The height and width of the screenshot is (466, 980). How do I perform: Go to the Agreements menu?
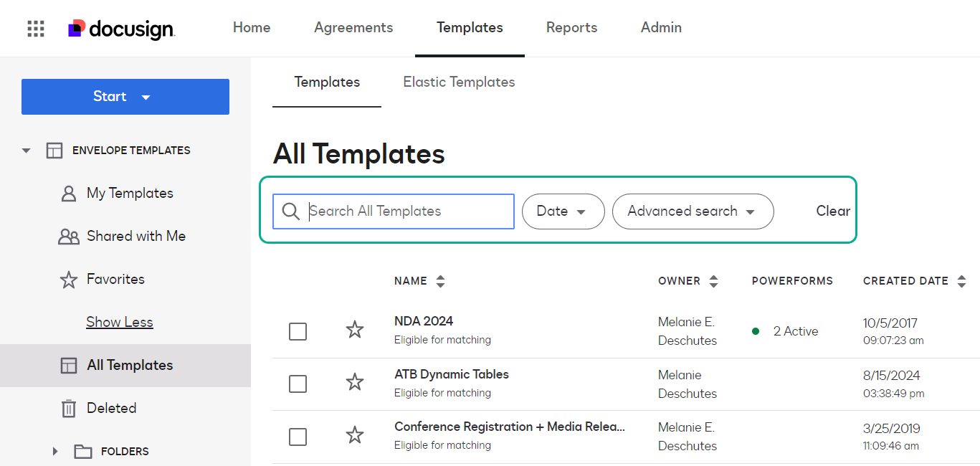(353, 28)
